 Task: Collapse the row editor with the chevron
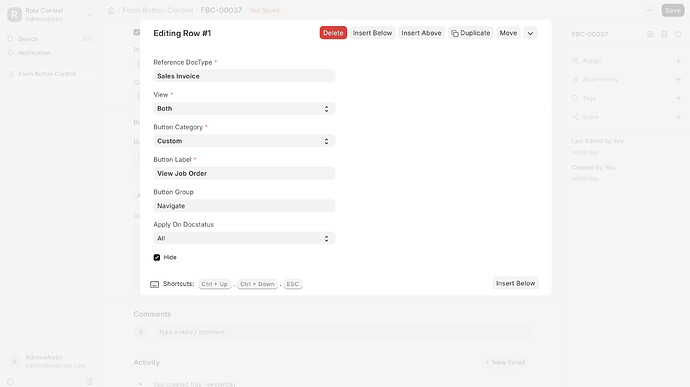pyautogui.click(x=530, y=33)
